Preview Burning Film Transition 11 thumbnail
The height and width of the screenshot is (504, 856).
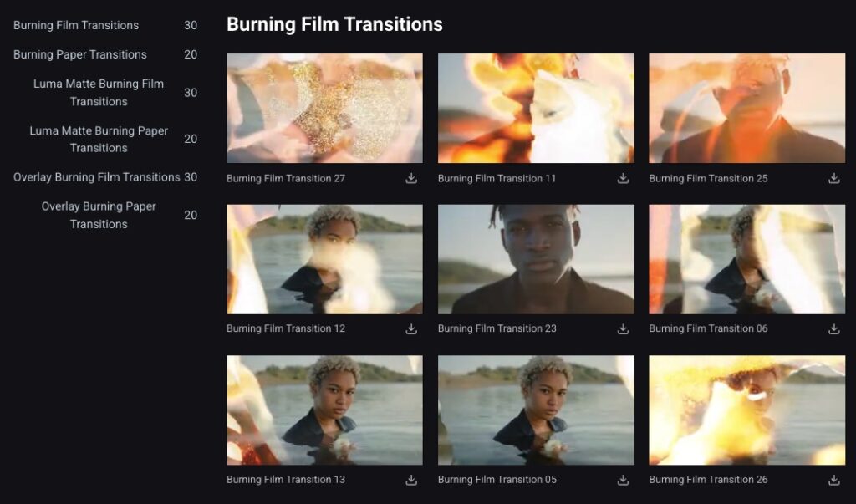[x=536, y=108]
